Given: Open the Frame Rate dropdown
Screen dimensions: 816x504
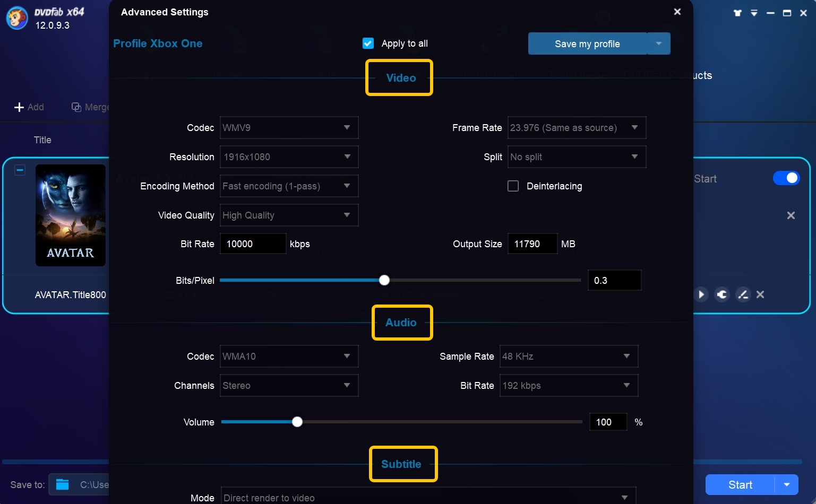Looking at the screenshot, I should (577, 128).
